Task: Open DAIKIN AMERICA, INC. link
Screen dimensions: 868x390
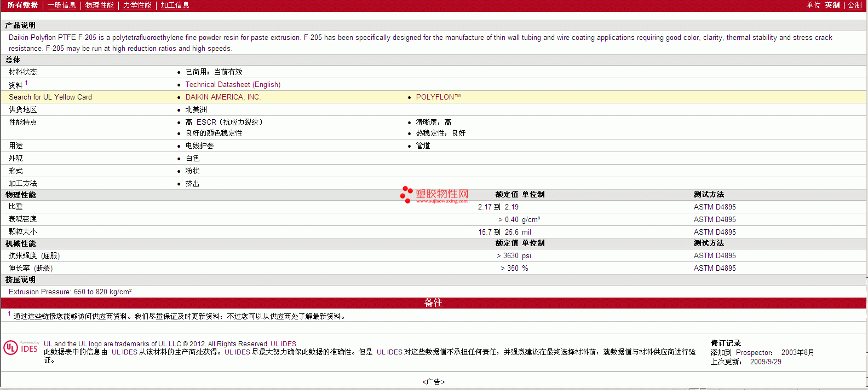Action: coord(223,97)
